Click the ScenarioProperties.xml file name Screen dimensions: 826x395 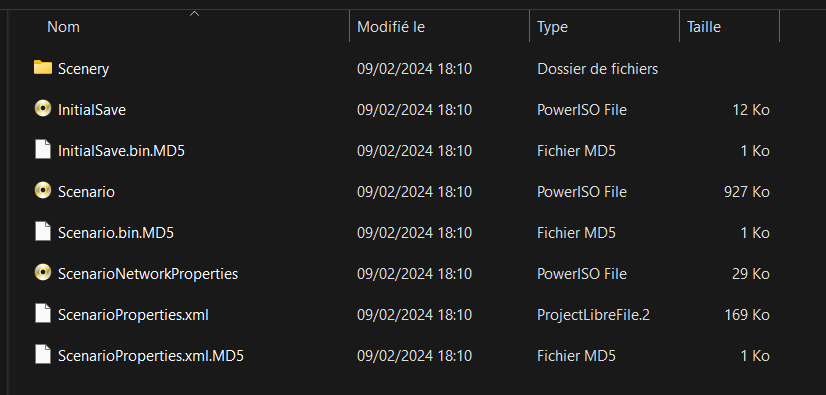click(133, 315)
